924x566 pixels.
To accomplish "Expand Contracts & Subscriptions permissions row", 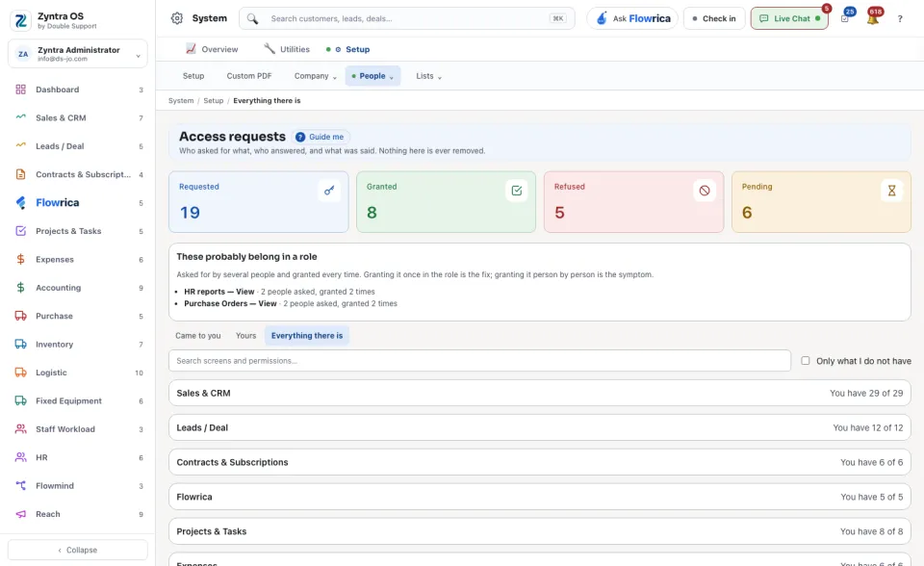I will 539,462.
